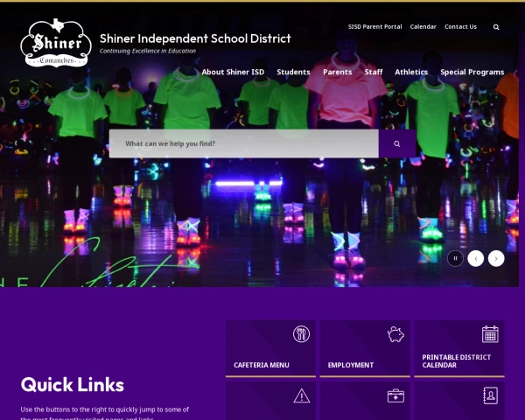Viewport: 525px width, 420px height.
Task: Advance to the next slide arrow
Action: (x=496, y=258)
